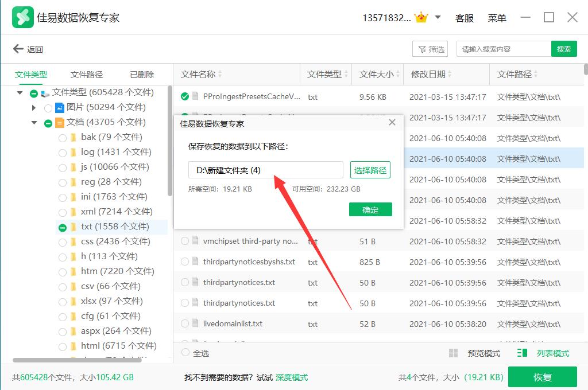This screenshot has width=588, height=390.
Task: Confirm with the 确定 button
Action: 370,210
